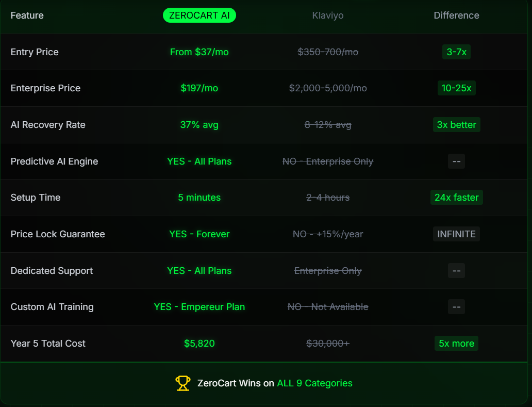The height and width of the screenshot is (407, 532).
Task: Select the Enterprise Price row label
Action: pos(45,88)
